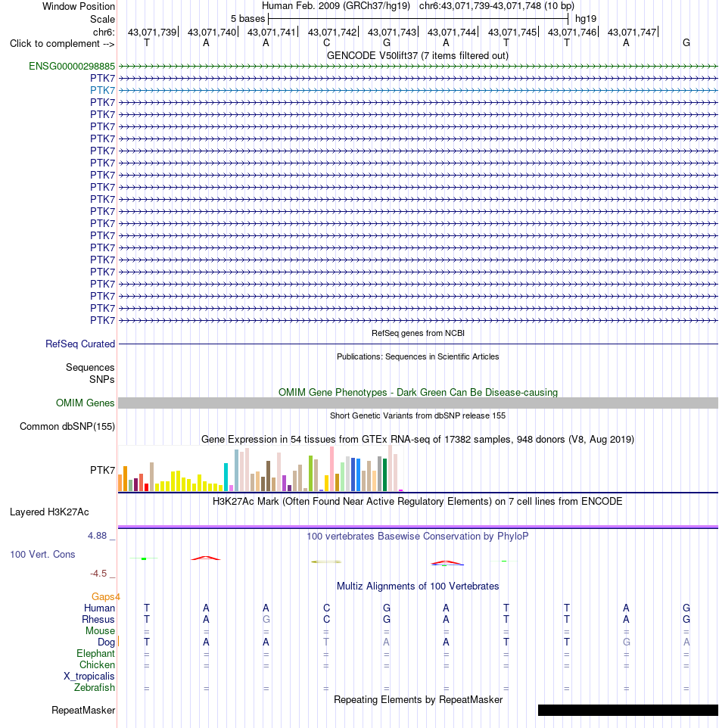Image resolution: width=719 pixels, height=728 pixels.
Task: Open H3K27Ac Mark ENCODE track title
Action: click(x=418, y=502)
